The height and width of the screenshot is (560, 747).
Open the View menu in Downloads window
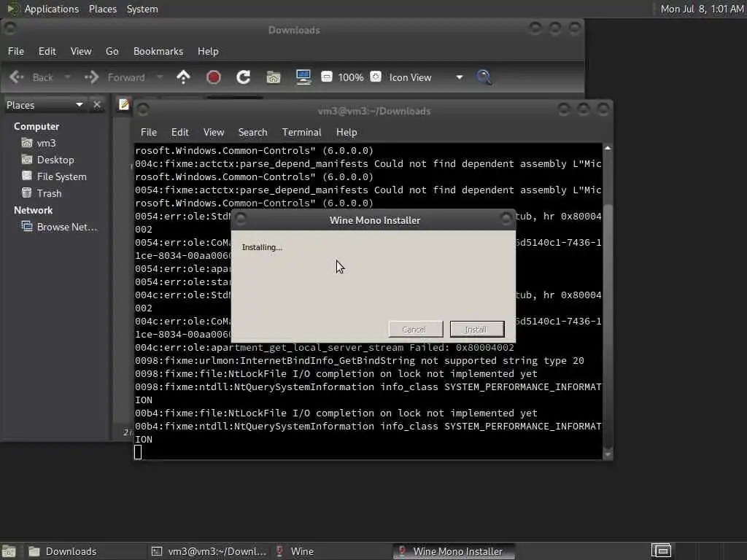tap(81, 52)
